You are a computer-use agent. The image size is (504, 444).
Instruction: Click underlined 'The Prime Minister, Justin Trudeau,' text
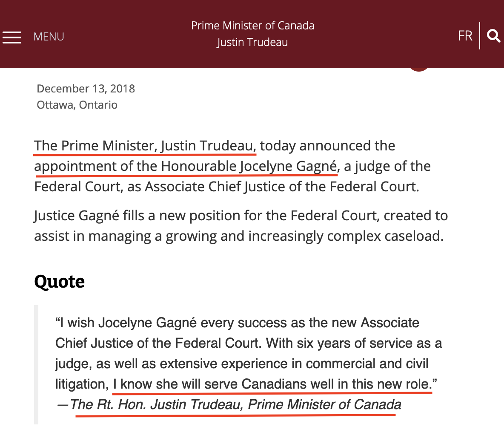[145, 146]
